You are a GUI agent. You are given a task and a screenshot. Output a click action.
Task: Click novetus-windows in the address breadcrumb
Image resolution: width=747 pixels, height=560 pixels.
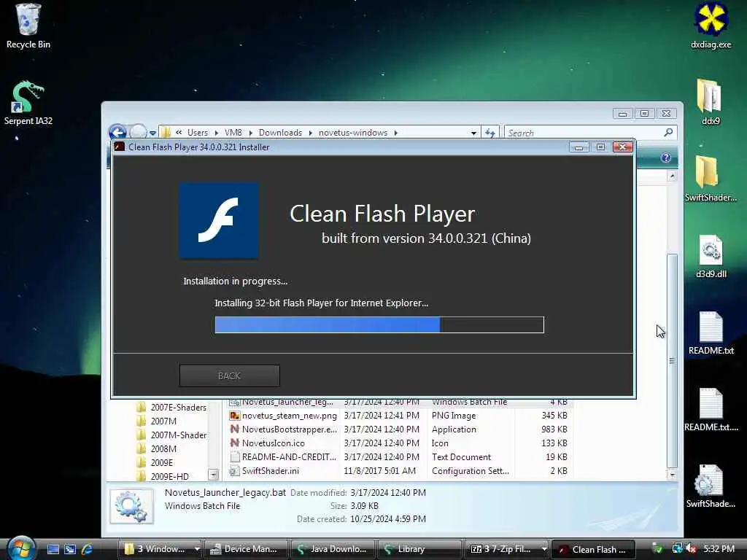[353, 133]
